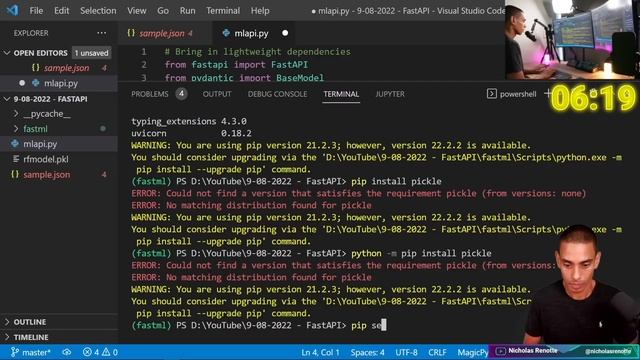Click the Python file icon on mlapi.py tab
Image resolution: width=640 pixels, height=360 pixels.
click(x=226, y=33)
